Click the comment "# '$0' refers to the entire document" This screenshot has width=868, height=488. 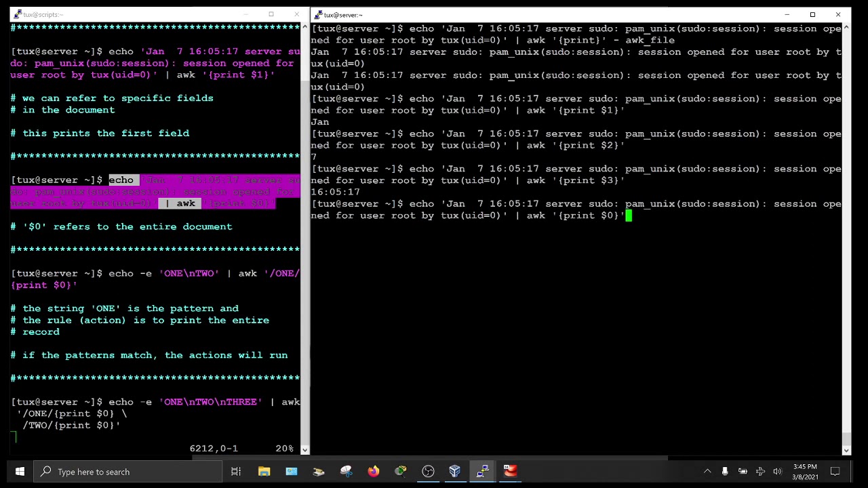coord(121,226)
